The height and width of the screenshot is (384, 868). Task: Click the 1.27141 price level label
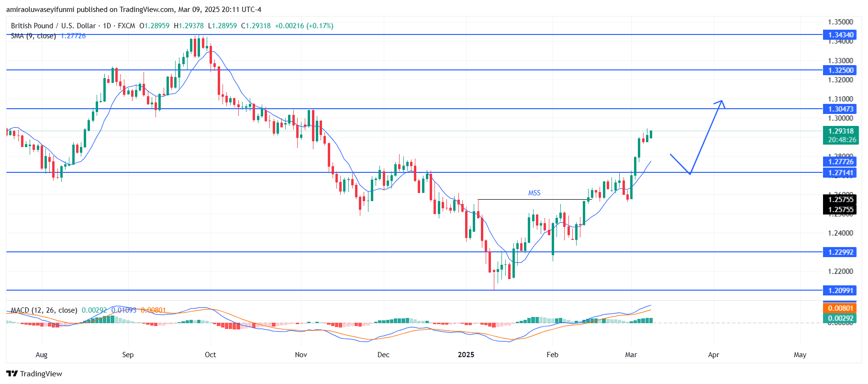[840, 173]
